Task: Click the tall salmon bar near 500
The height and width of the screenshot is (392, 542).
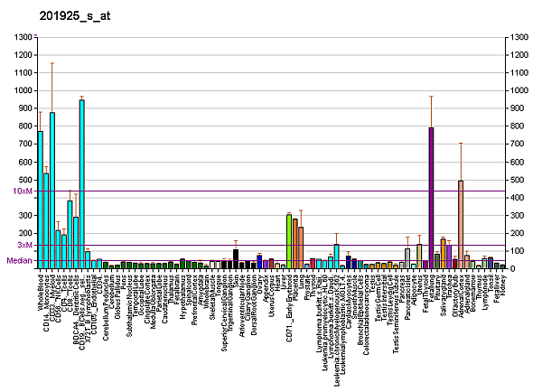Action: pos(461,224)
